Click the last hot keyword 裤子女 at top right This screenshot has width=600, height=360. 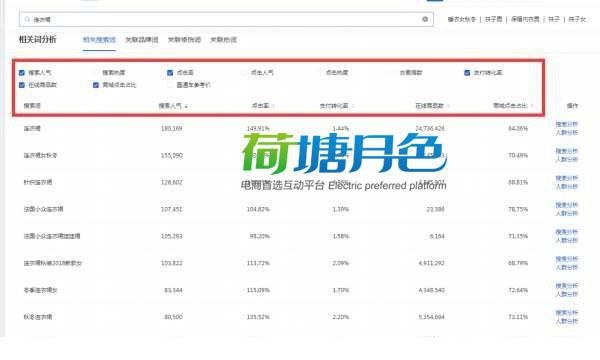tap(577, 19)
